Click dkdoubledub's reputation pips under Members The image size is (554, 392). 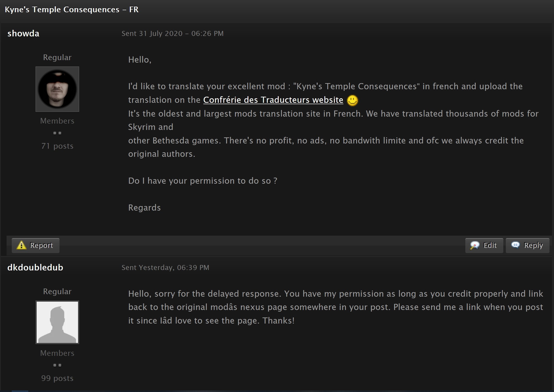[57, 365]
